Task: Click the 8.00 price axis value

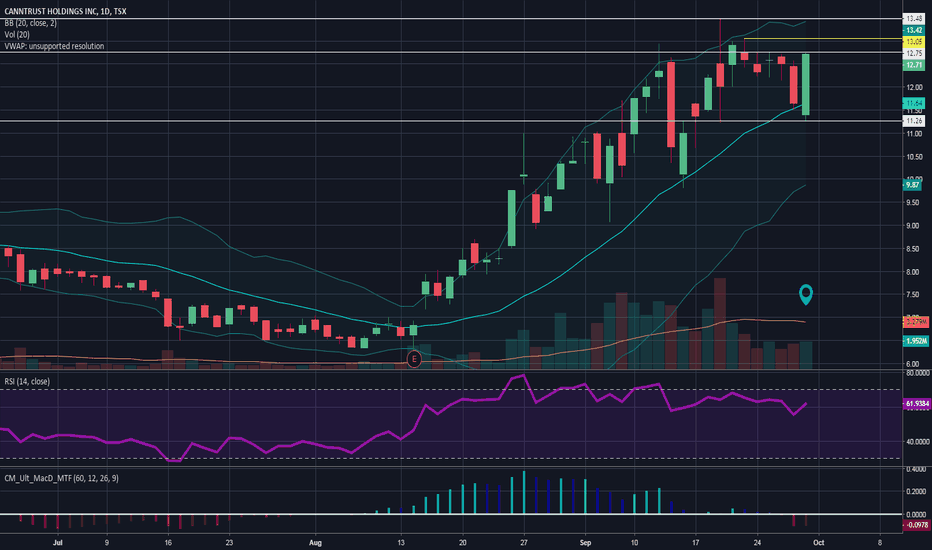Action: click(x=914, y=272)
